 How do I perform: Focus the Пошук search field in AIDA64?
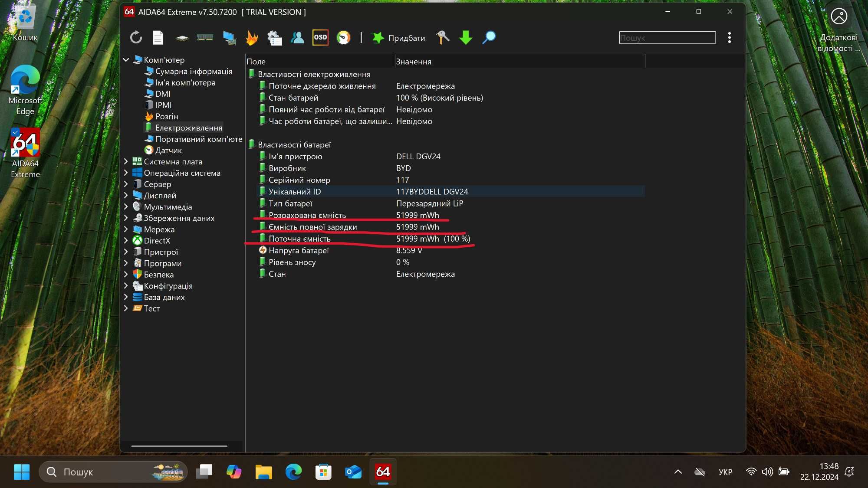(x=667, y=38)
